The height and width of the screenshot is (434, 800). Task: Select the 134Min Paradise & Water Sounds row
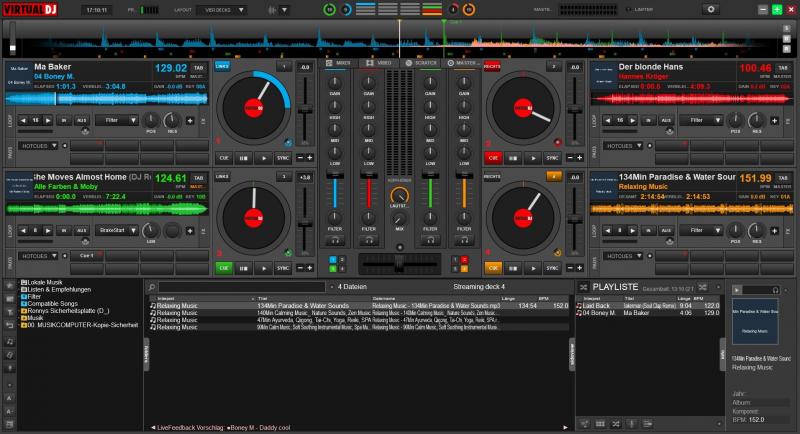pos(359,305)
